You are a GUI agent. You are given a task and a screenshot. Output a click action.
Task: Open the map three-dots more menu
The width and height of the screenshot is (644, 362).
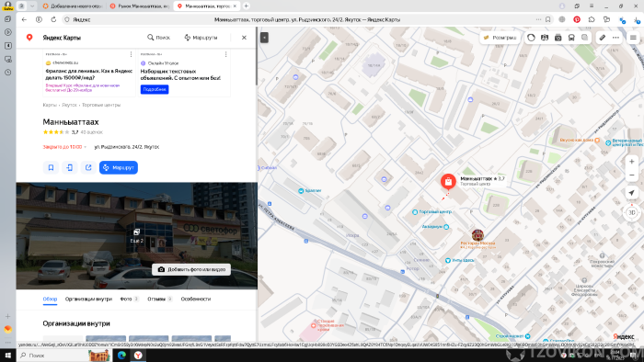(615, 38)
